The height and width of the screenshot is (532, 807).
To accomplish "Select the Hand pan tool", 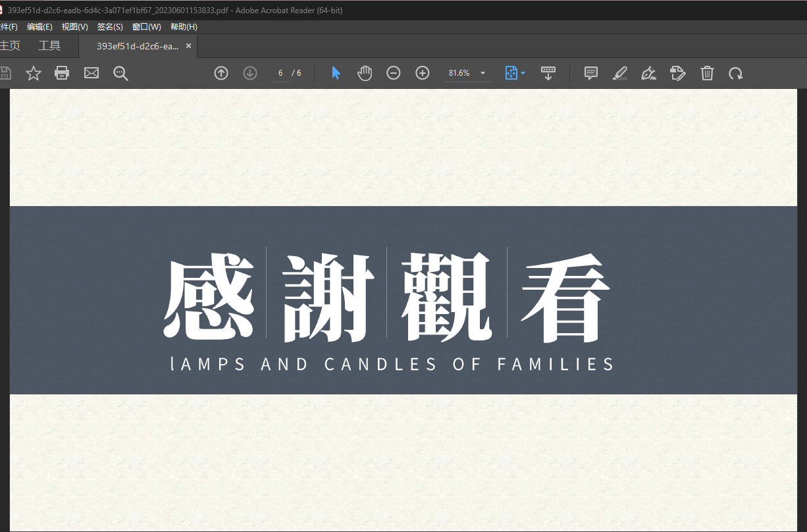I will click(x=365, y=73).
